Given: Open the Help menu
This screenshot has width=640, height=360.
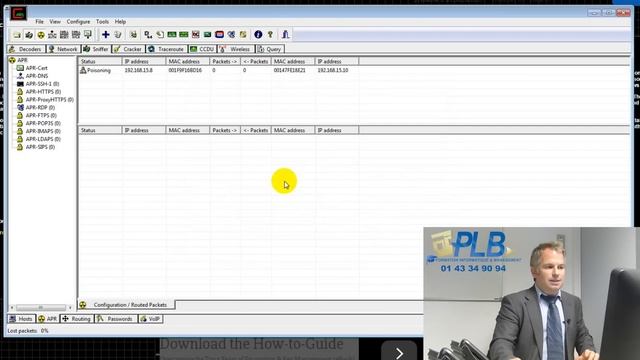Looking at the screenshot, I should pyautogui.click(x=120, y=22).
